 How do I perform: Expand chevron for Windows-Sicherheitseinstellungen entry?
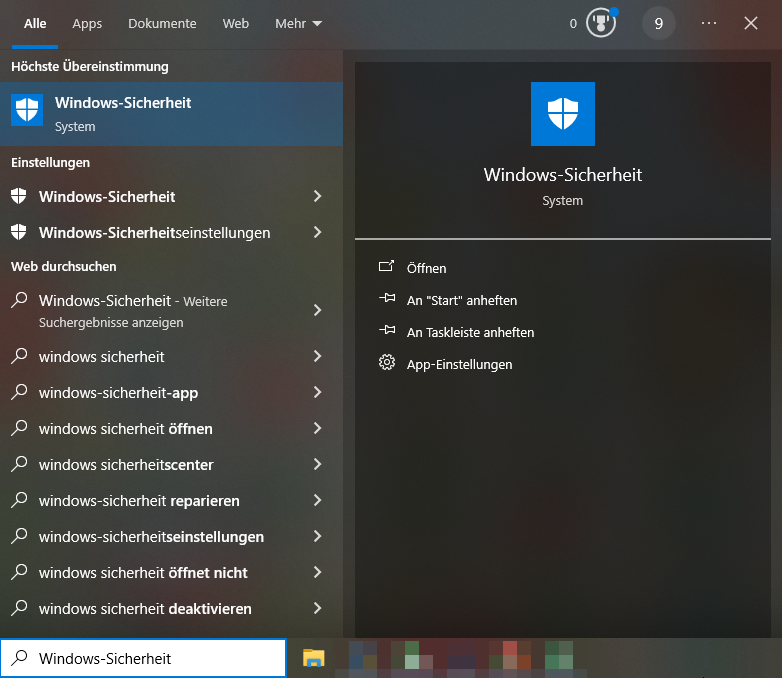tap(318, 232)
